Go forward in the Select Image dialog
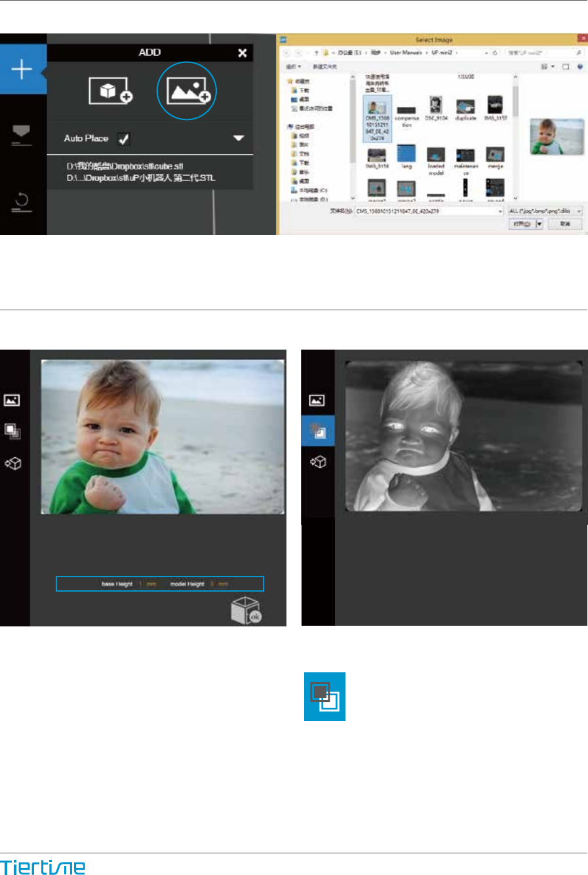Viewport: 588px width, 875px height. [299, 52]
